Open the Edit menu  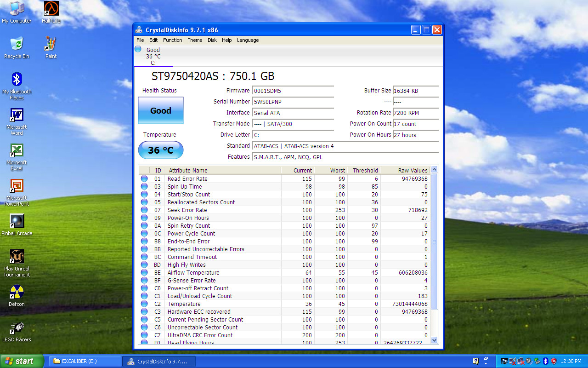(153, 40)
